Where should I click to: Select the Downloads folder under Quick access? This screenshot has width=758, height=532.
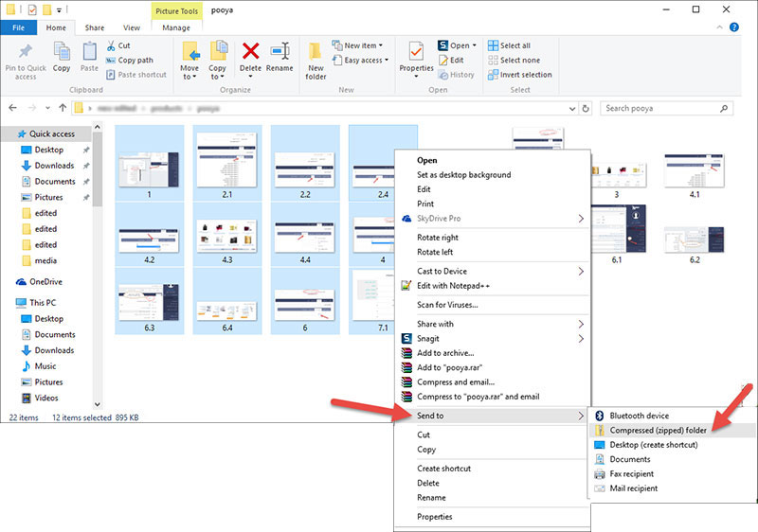[54, 166]
